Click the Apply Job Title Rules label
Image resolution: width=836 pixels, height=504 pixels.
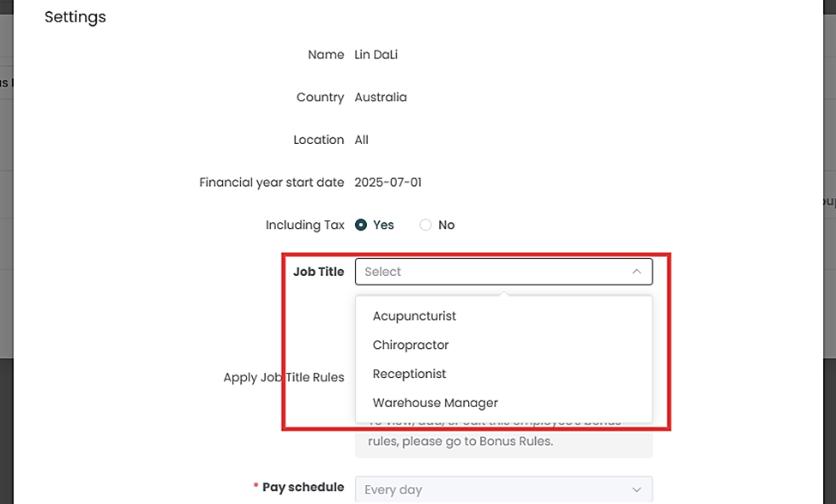click(x=284, y=377)
